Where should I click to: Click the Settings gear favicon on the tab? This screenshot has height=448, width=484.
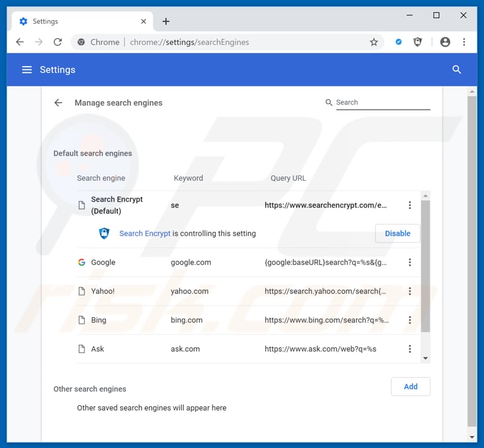[x=23, y=21]
